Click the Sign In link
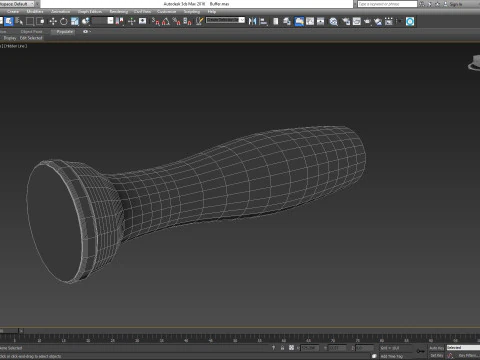Image resolution: width=480 pixels, height=360 pixels. [x=456, y=4]
